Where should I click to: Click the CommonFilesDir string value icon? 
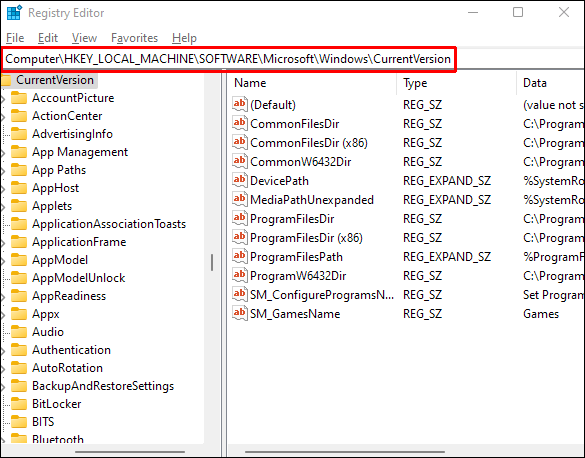pyautogui.click(x=240, y=123)
